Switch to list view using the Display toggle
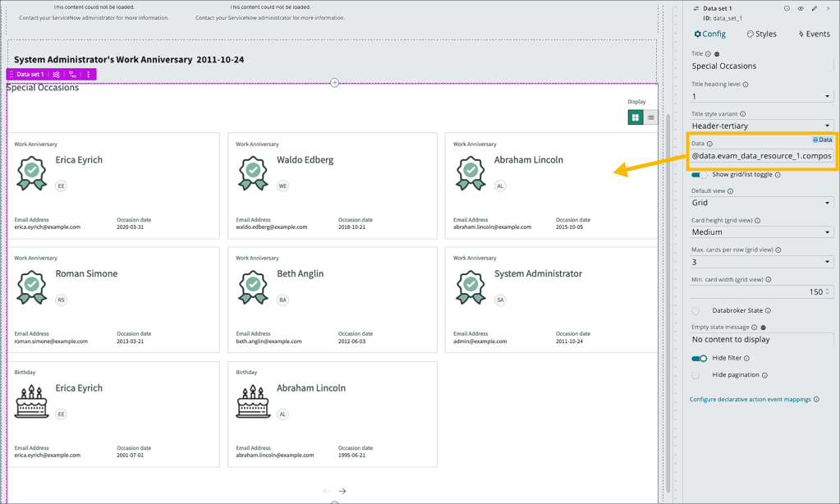840x504 pixels. [x=650, y=117]
